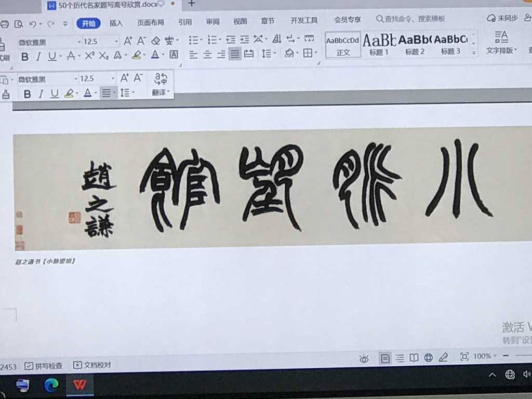Screen dimensions: 532x399
Task: Click the font color A in the ribbon
Action: 154,55
